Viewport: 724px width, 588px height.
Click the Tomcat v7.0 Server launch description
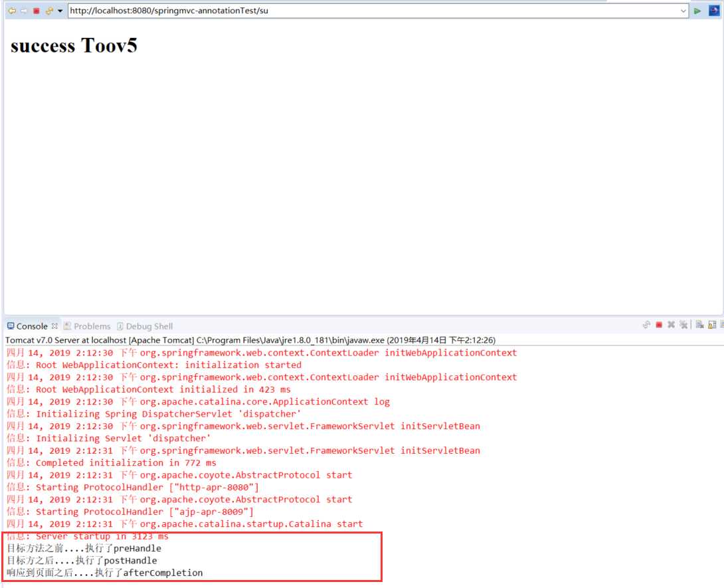pos(250,340)
